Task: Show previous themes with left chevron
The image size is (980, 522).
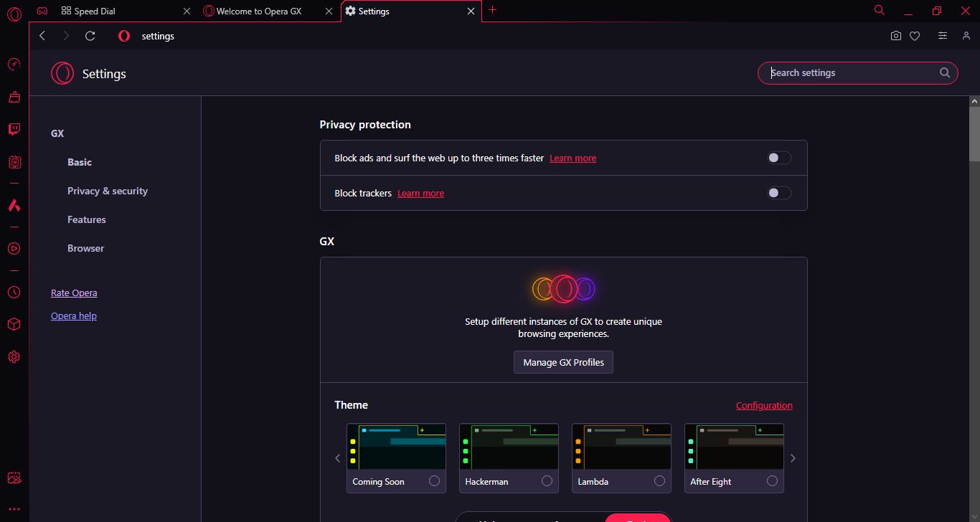Action: 338,458
